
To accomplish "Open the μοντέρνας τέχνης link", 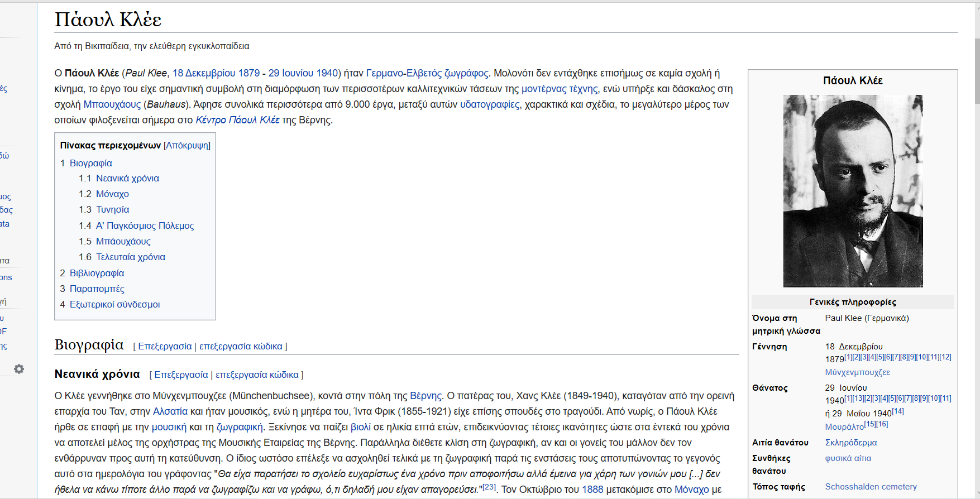I will coord(560,89).
